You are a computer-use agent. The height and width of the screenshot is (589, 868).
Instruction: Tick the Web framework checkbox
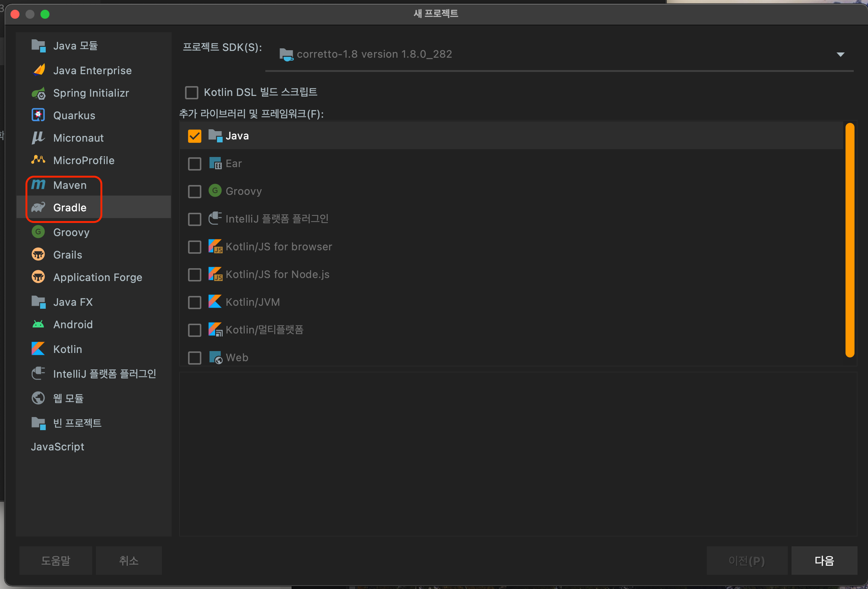(x=195, y=358)
